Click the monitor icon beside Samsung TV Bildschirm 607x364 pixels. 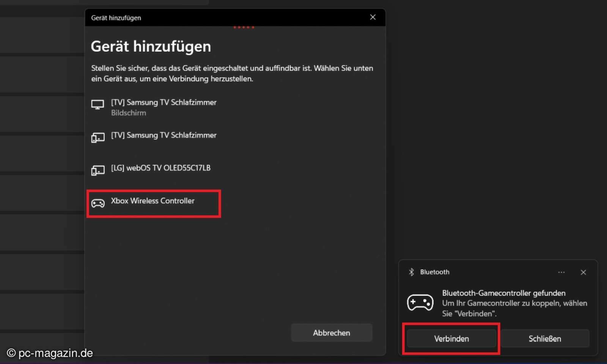[98, 104]
